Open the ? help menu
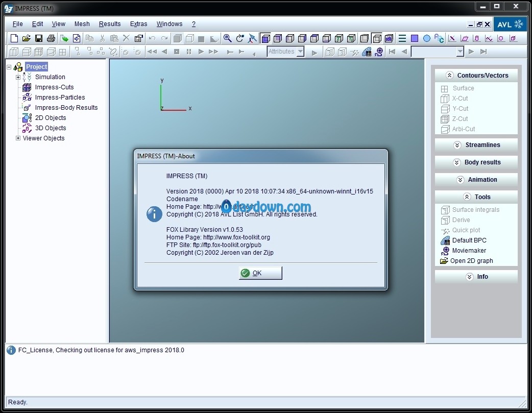Image resolution: width=532 pixels, height=413 pixels. [194, 24]
